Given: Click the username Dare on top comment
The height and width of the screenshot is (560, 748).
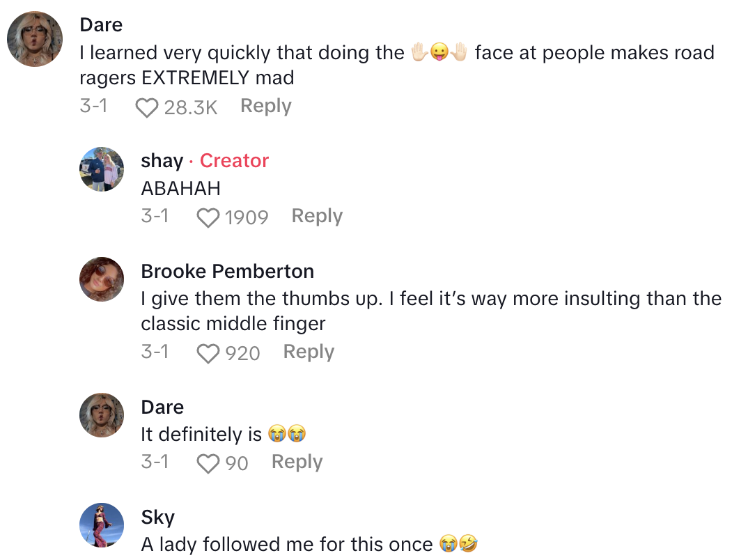Looking at the screenshot, I should 101,25.
